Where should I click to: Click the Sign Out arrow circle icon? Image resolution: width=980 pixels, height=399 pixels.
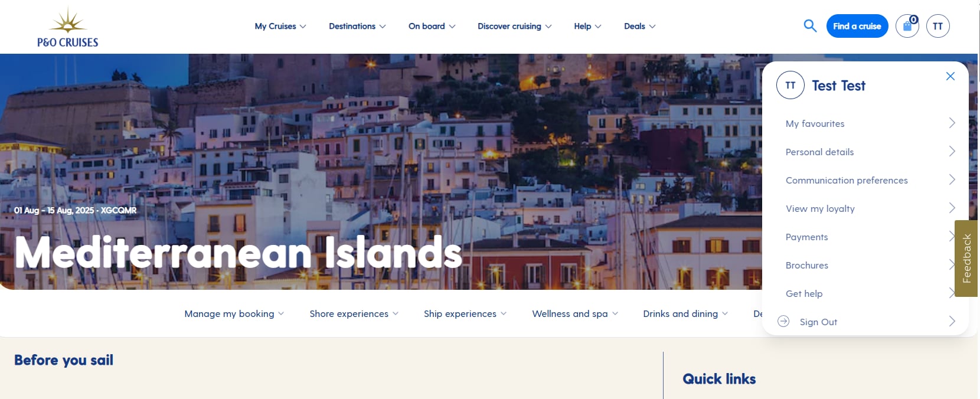783,321
